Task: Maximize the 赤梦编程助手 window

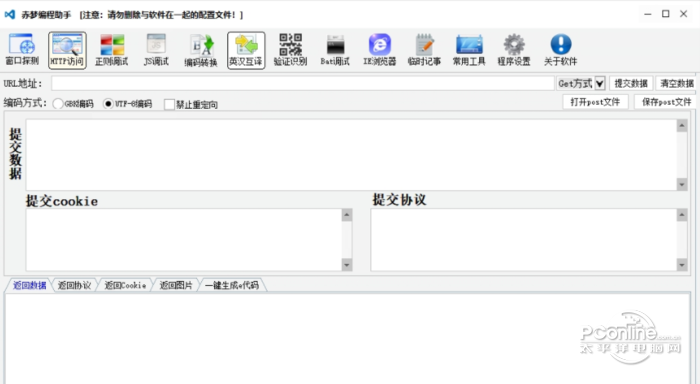Action: (666, 14)
